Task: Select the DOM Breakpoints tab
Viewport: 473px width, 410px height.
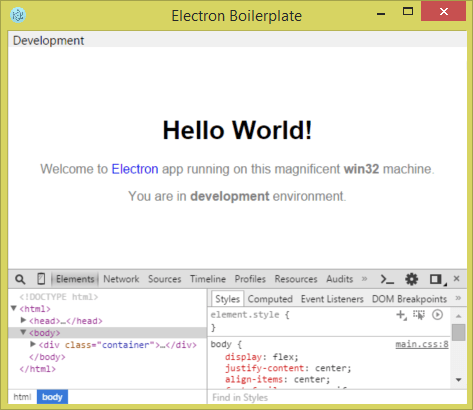Action: click(x=409, y=299)
